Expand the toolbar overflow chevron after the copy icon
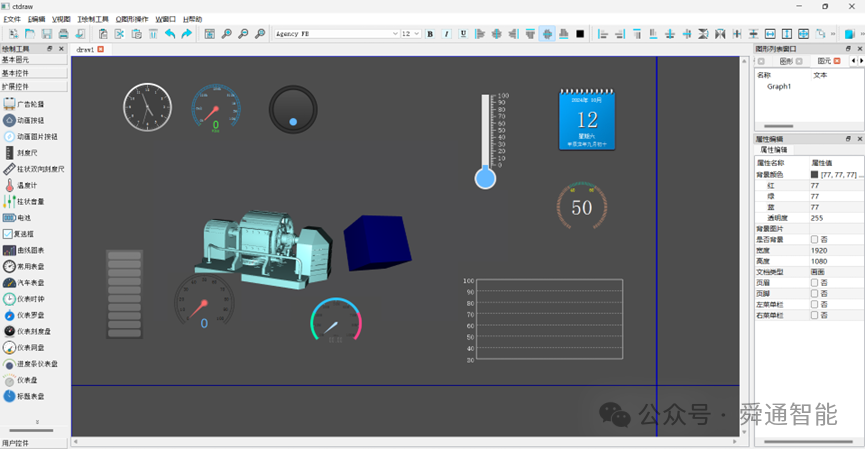This screenshot has width=865, height=449. [833, 34]
